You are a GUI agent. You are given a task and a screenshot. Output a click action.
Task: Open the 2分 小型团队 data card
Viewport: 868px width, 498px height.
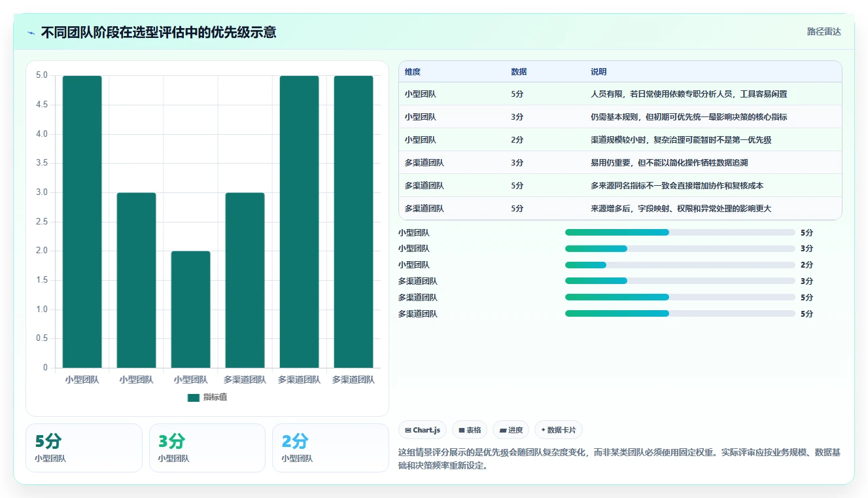(330, 448)
